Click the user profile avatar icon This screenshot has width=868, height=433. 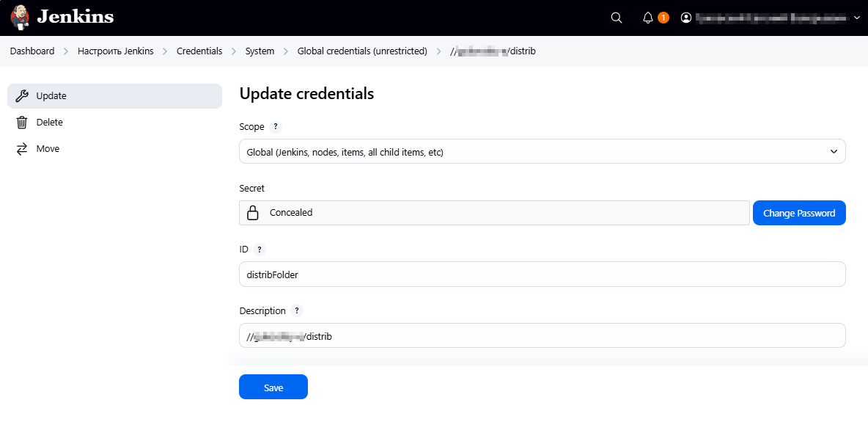tap(686, 18)
